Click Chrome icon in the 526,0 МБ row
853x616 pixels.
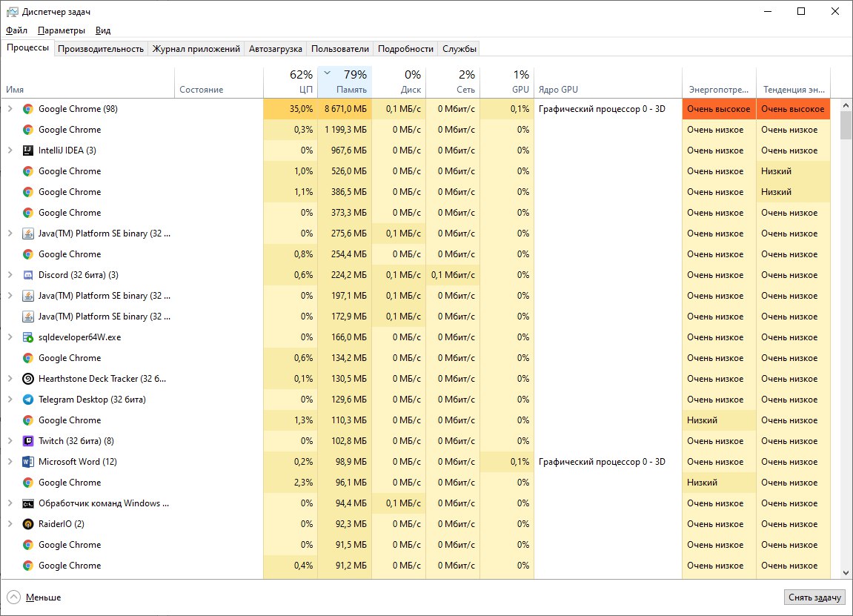click(x=27, y=171)
